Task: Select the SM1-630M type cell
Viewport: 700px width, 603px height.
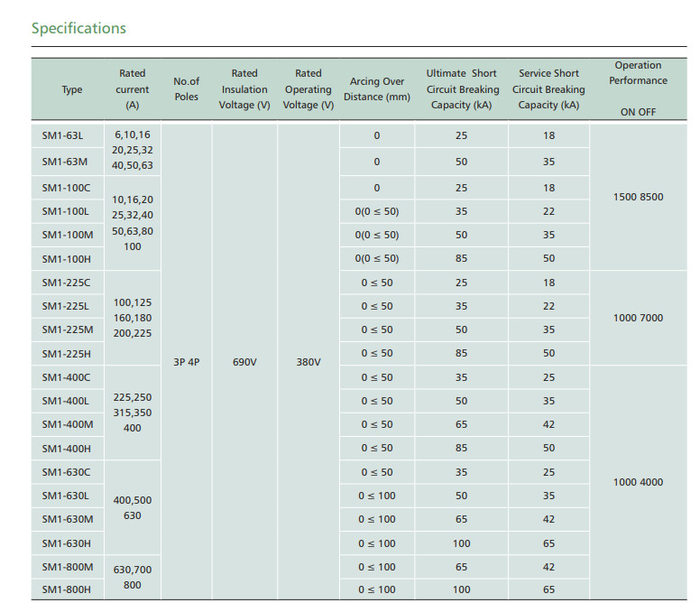Action: coord(68,519)
